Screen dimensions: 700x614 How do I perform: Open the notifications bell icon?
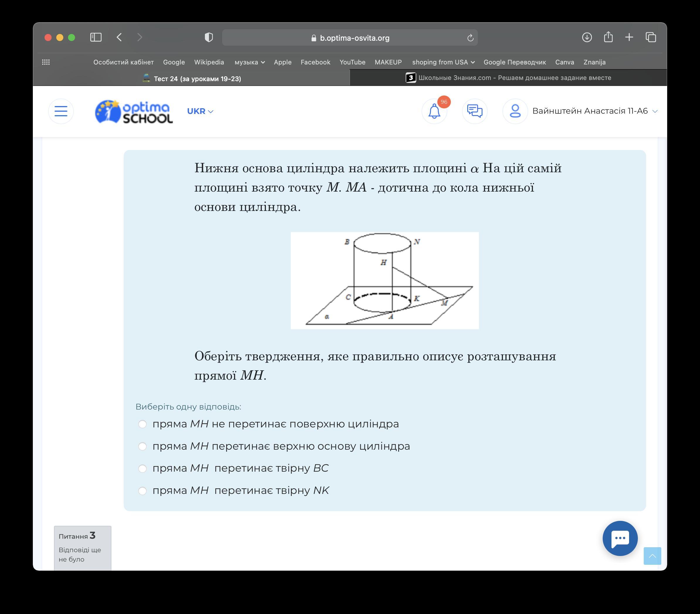pos(434,111)
